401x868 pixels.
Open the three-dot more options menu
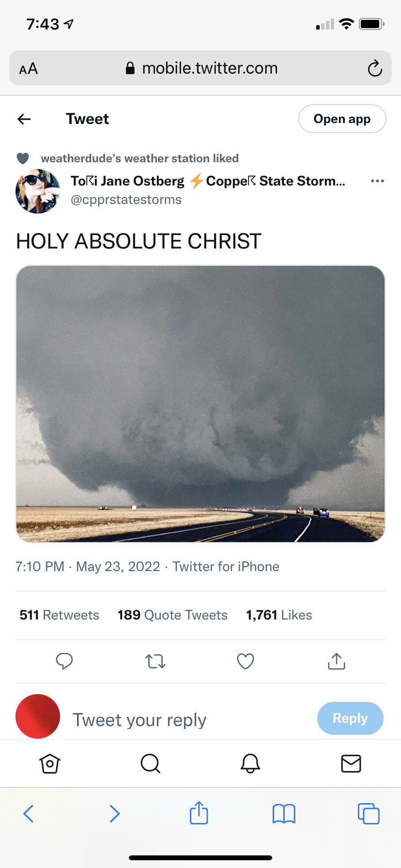point(377,181)
